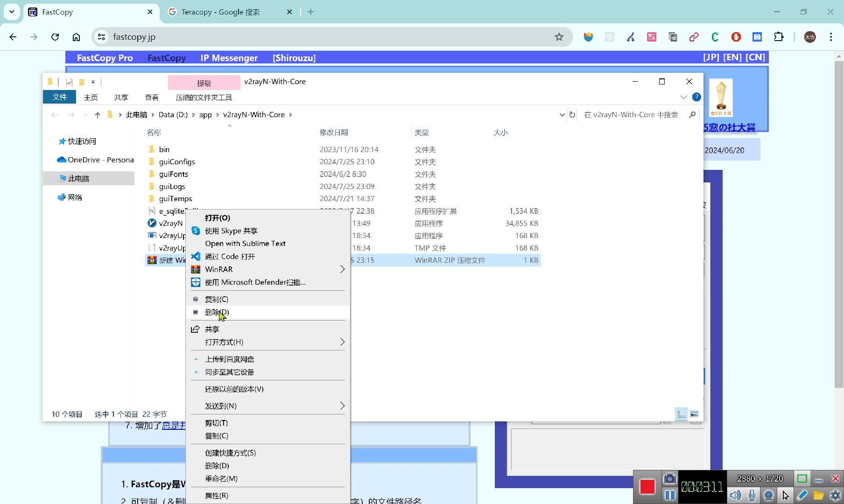Choose Open with Sublime Text
This screenshot has width=844, height=504.
click(x=268, y=244)
